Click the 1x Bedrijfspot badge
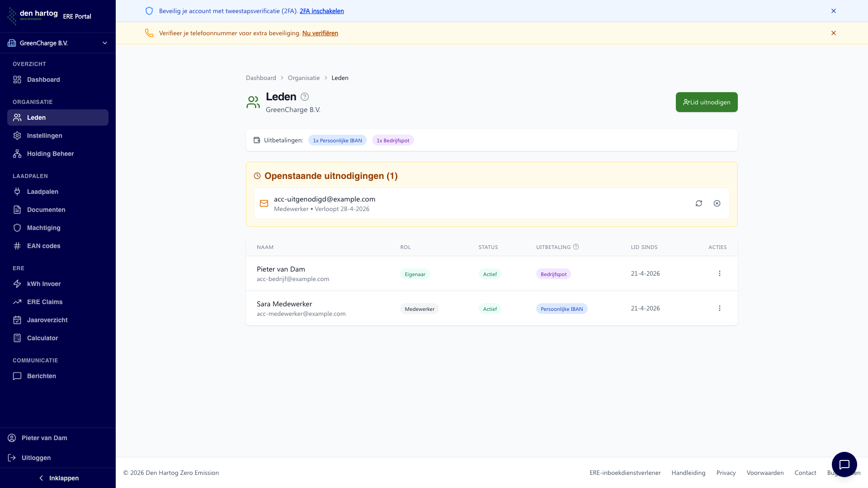Screen dimensions: 868x488 coord(393,140)
